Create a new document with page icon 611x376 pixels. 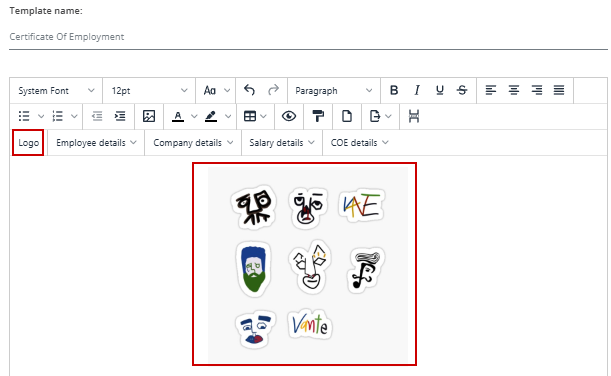[x=347, y=116]
